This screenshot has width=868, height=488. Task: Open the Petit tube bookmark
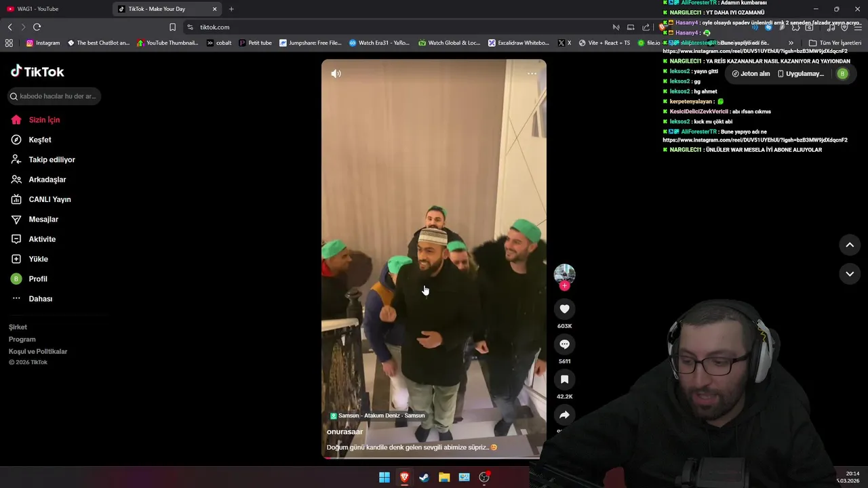tap(255, 43)
